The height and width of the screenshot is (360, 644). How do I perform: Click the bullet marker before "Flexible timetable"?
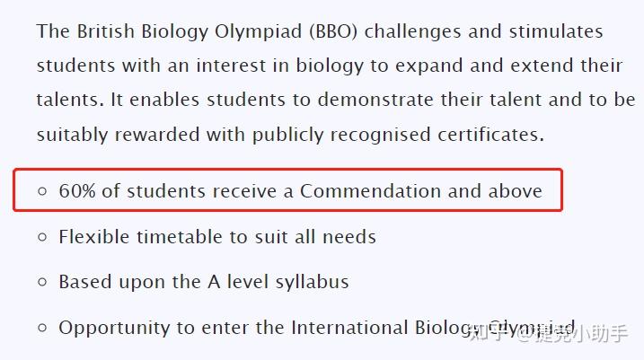42,238
